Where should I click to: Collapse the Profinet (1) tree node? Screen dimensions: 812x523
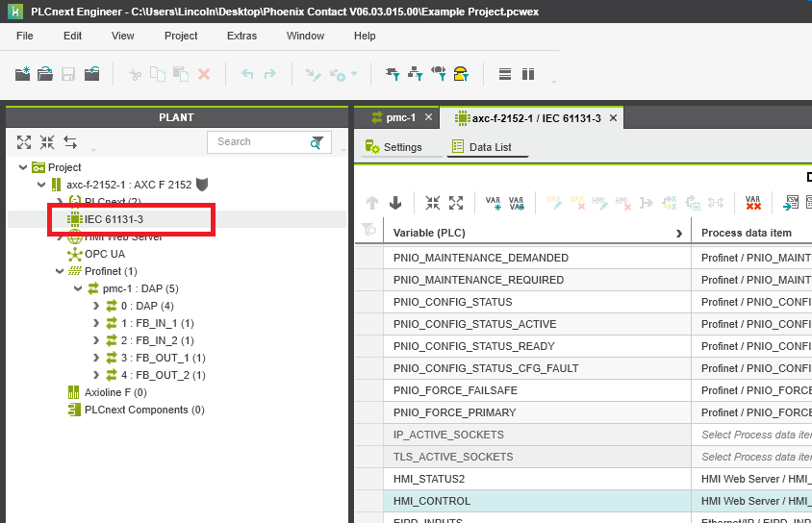tap(60, 271)
